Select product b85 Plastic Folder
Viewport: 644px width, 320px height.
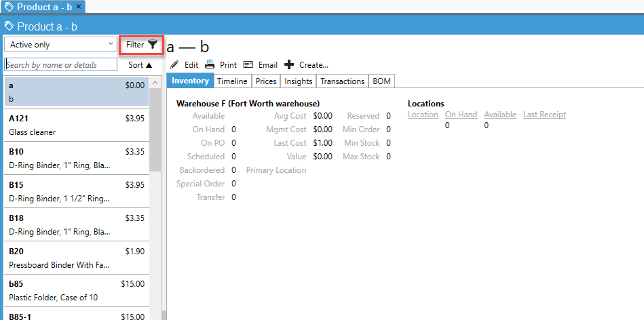pos(77,290)
